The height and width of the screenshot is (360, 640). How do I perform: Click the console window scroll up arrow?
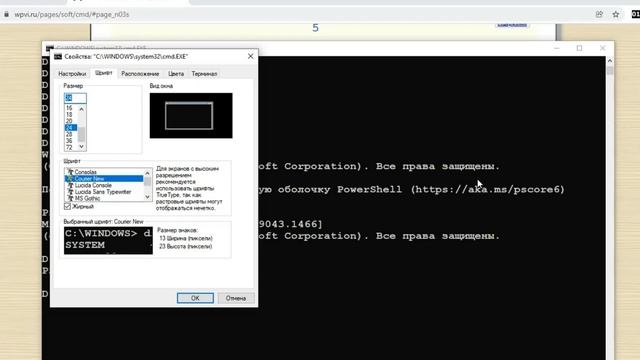click(x=610, y=61)
